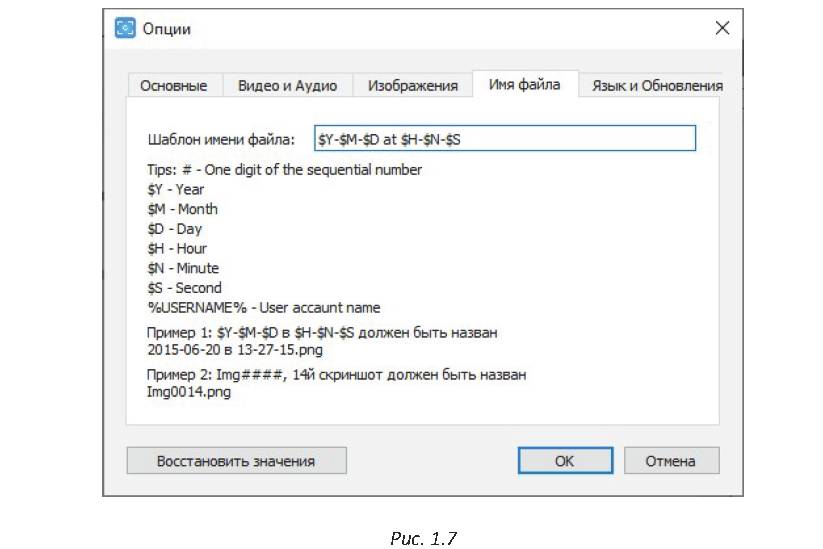Click the Tips sequential number hint line

tap(284, 170)
